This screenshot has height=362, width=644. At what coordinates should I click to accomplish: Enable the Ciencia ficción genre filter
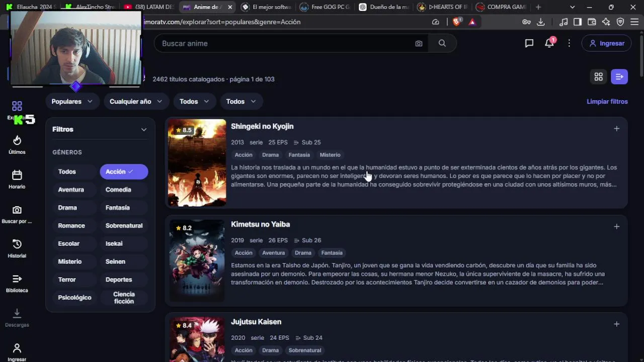point(124,298)
